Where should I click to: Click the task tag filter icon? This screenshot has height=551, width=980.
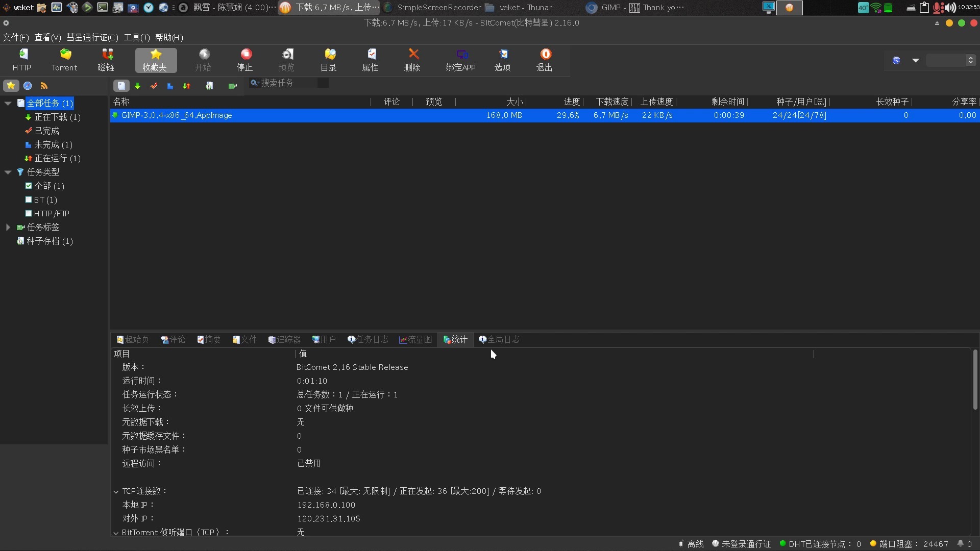[233, 86]
